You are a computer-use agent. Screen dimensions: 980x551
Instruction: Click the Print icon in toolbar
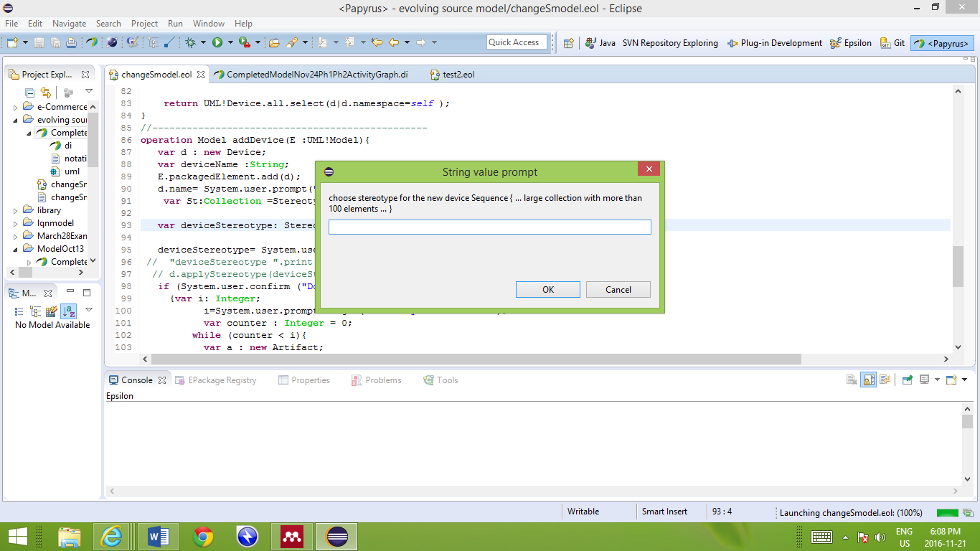tap(71, 42)
